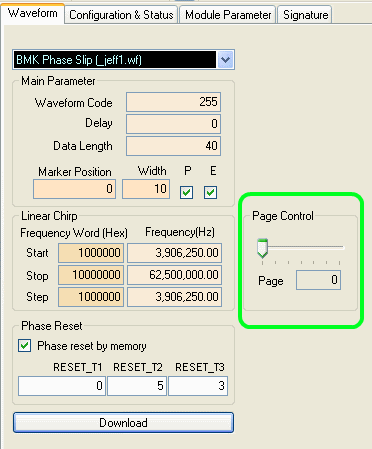
Task: Toggle the P marker checkbox
Action: point(186,192)
